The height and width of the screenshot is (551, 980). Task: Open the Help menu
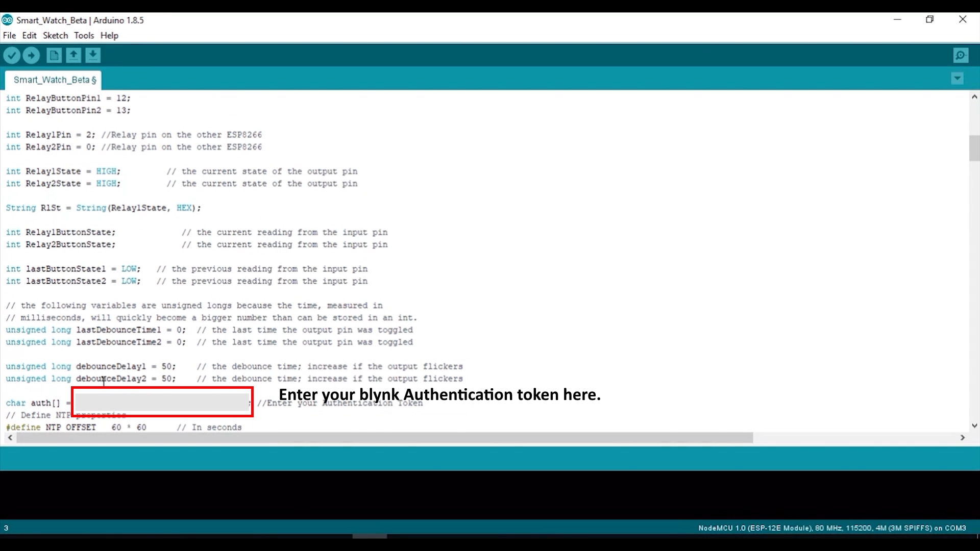coord(109,35)
